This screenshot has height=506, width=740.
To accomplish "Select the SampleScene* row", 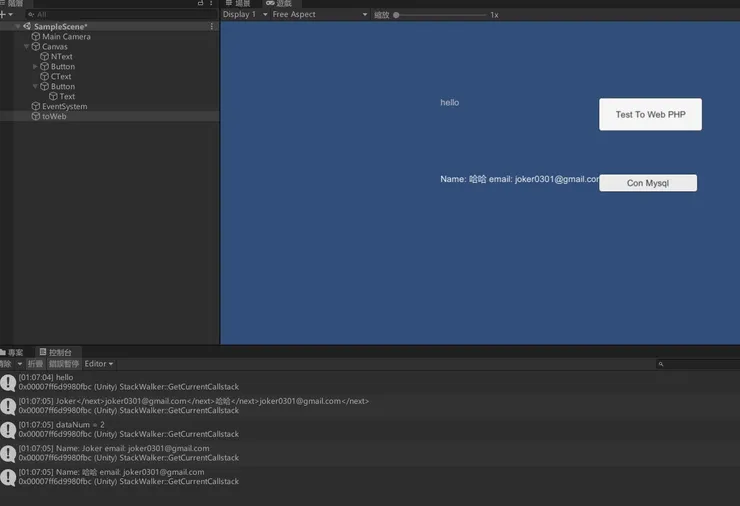I will [109, 26].
